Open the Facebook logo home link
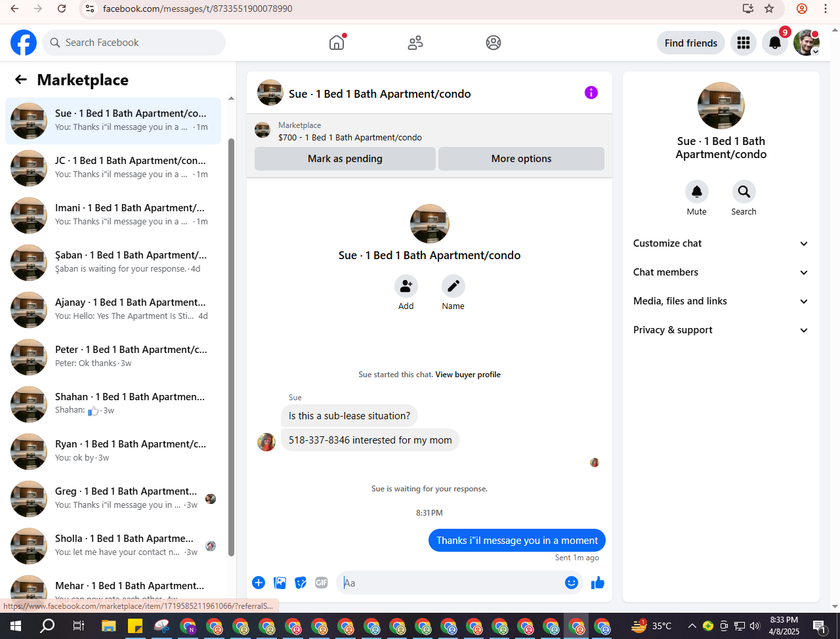 tap(24, 43)
